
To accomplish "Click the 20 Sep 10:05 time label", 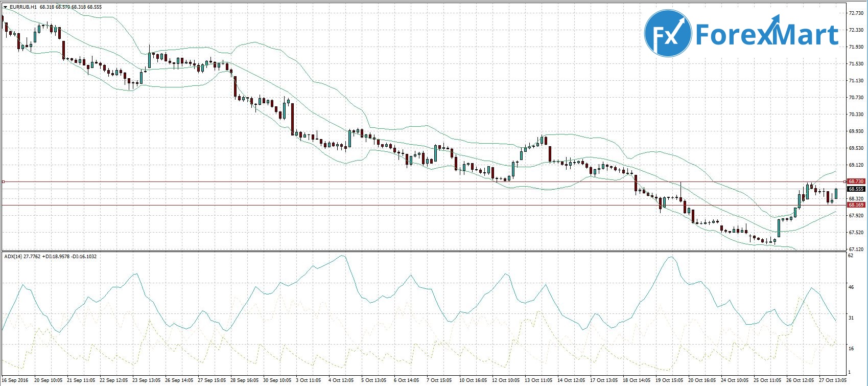I will tap(49, 380).
